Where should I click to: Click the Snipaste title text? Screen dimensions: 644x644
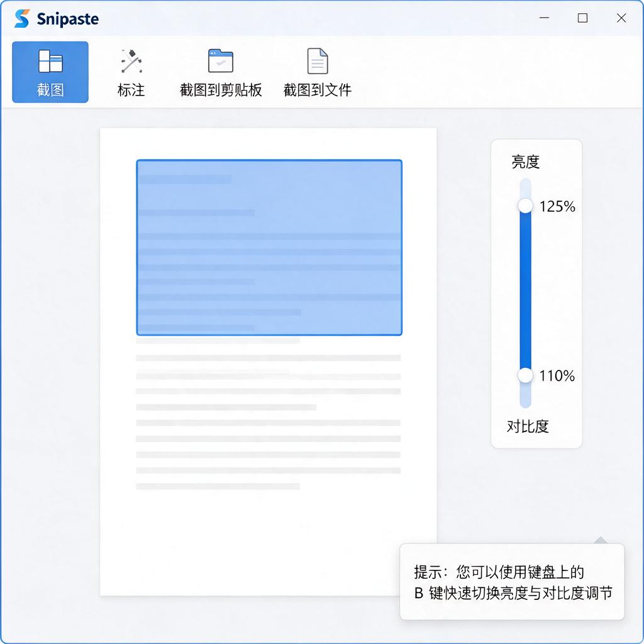click(x=68, y=19)
